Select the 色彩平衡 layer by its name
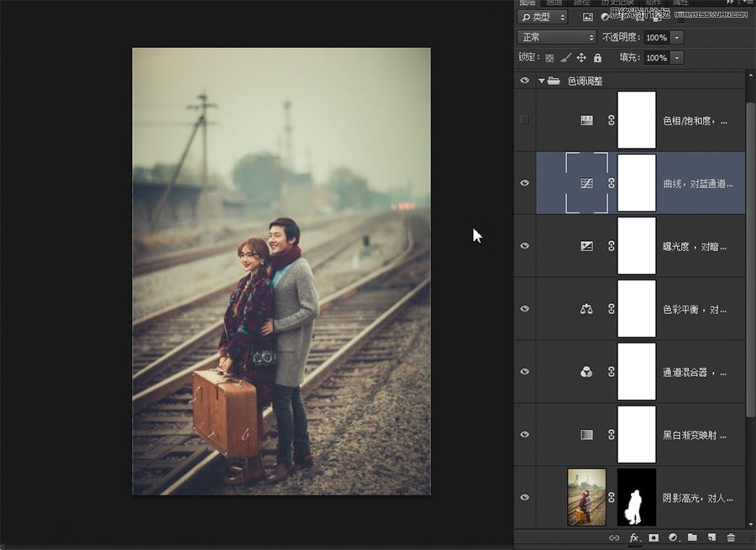This screenshot has width=756, height=550. (x=695, y=310)
